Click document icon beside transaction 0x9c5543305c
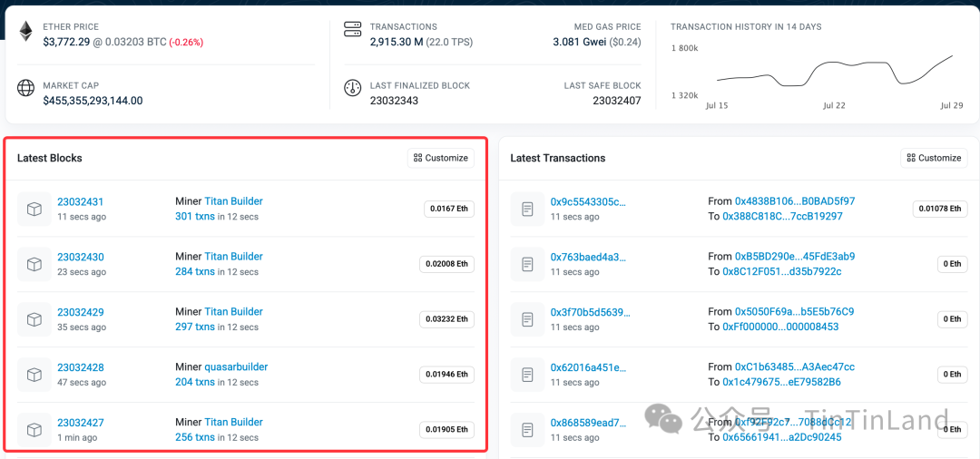980x459 pixels. point(527,210)
